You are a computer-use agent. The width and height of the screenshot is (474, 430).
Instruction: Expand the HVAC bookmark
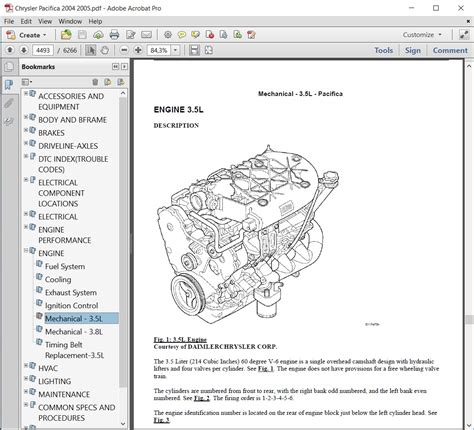point(26,365)
